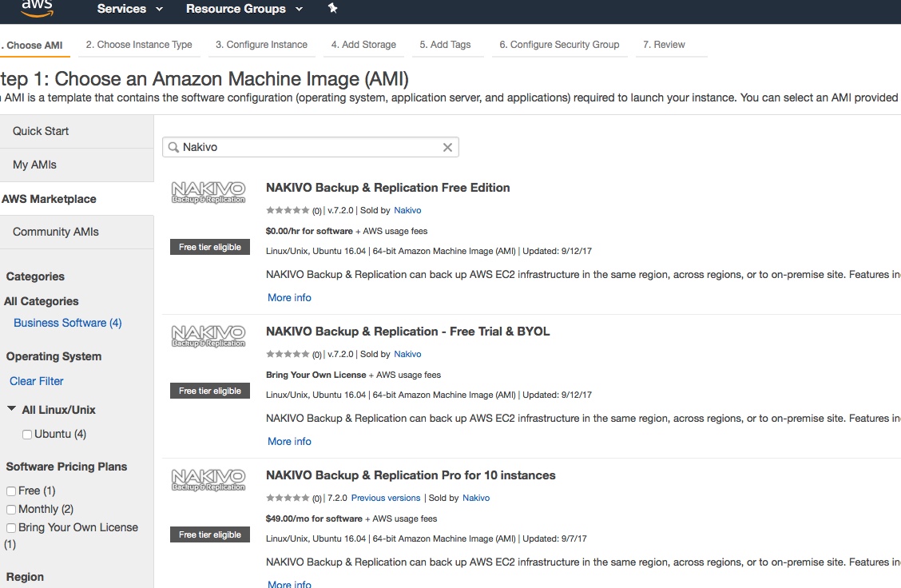Select Community AMIs in sidebar
Viewport: 901px width, 588px height.
(77, 232)
